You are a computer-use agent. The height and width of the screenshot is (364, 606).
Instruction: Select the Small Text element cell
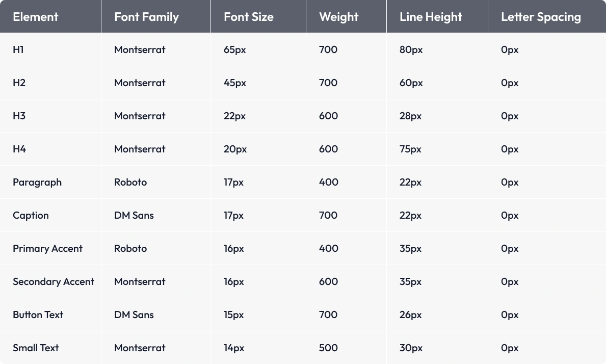[36, 348]
